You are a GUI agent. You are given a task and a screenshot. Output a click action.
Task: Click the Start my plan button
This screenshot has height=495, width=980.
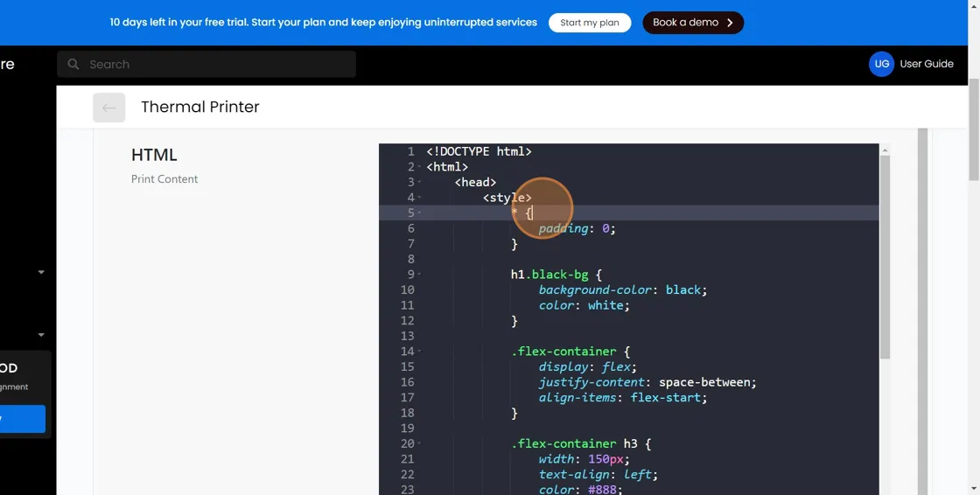click(x=590, y=23)
